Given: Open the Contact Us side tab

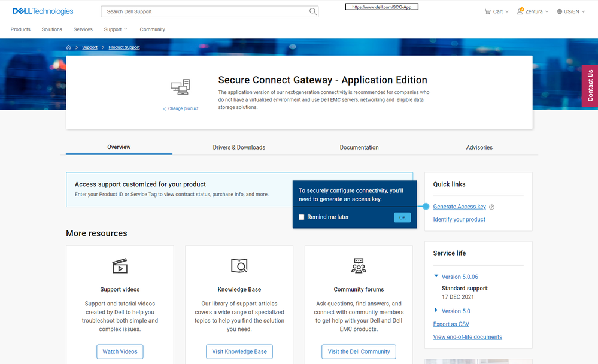Looking at the screenshot, I should point(590,86).
